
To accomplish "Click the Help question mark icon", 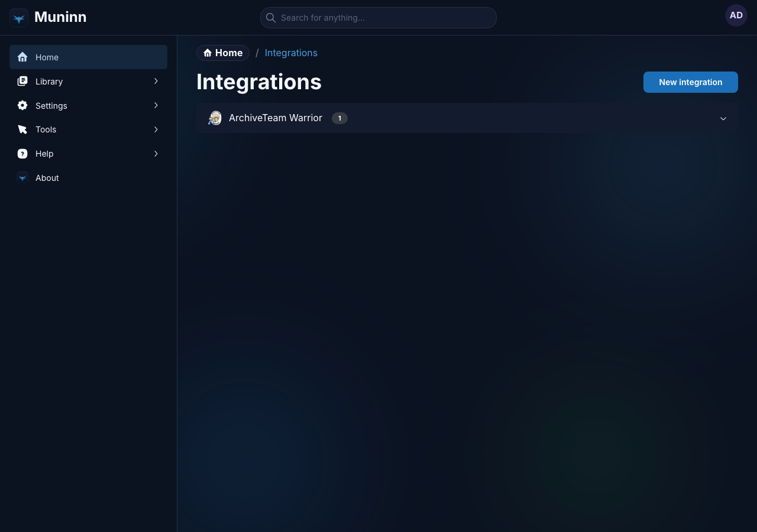I will [22, 154].
